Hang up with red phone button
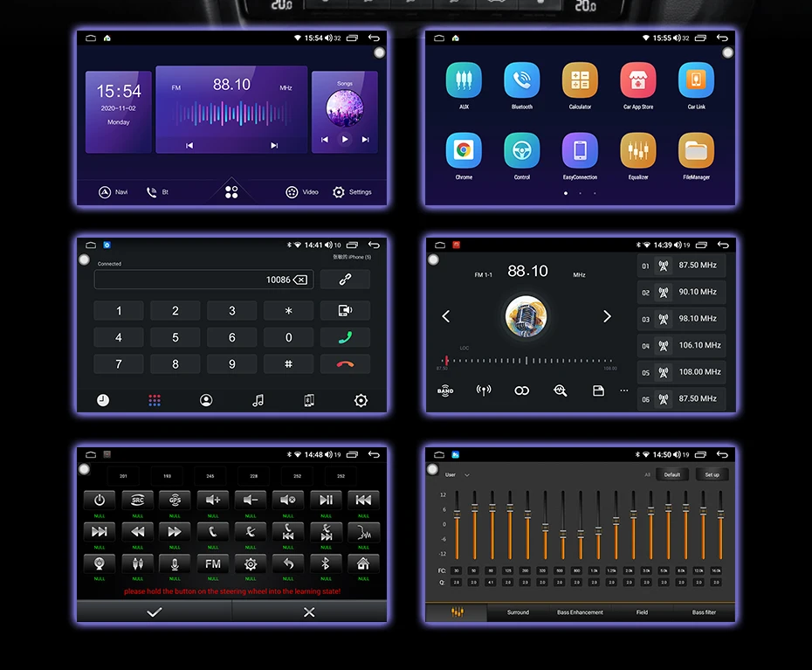 pos(345,364)
